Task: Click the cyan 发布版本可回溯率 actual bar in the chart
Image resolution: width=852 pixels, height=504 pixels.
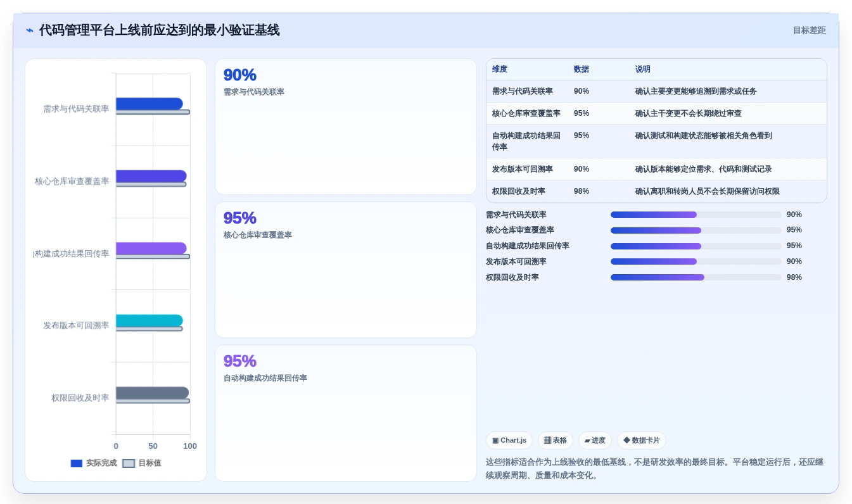Action: click(x=149, y=320)
